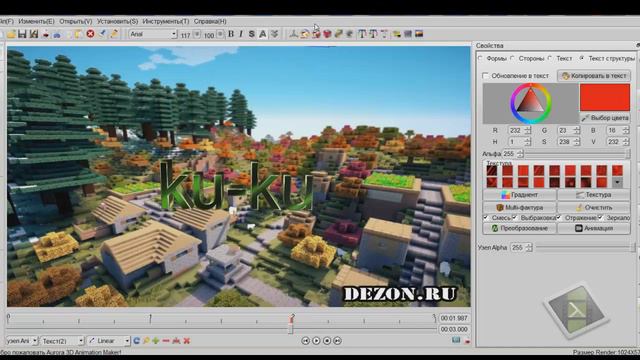Play the animation
This screenshot has width=640, height=360.
[316, 340]
